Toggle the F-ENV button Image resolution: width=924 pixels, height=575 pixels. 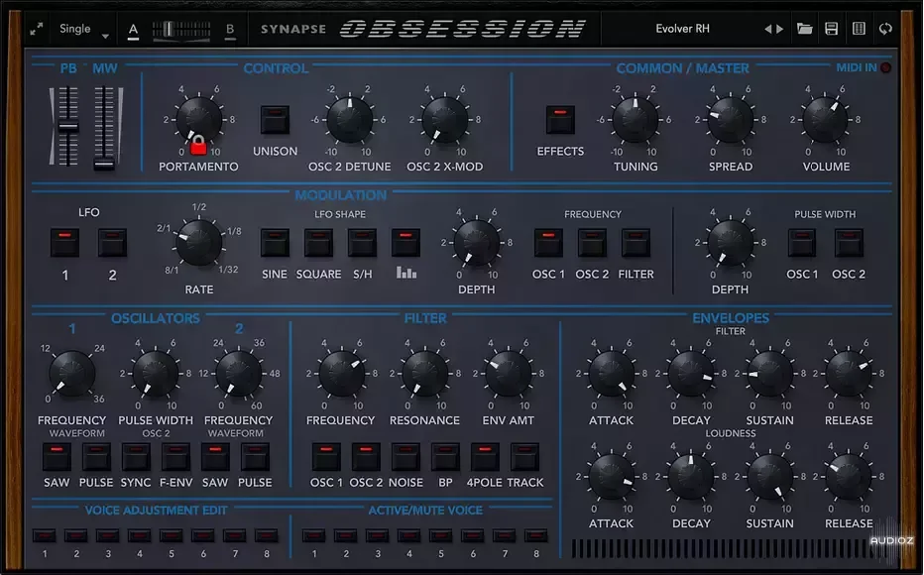[175, 457]
